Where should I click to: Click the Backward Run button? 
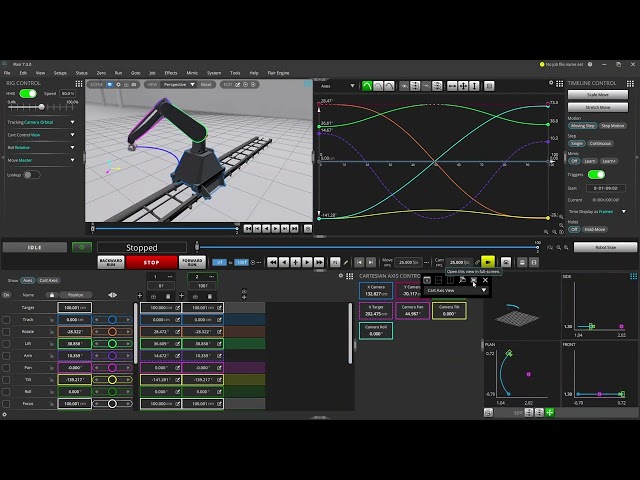coord(111,262)
